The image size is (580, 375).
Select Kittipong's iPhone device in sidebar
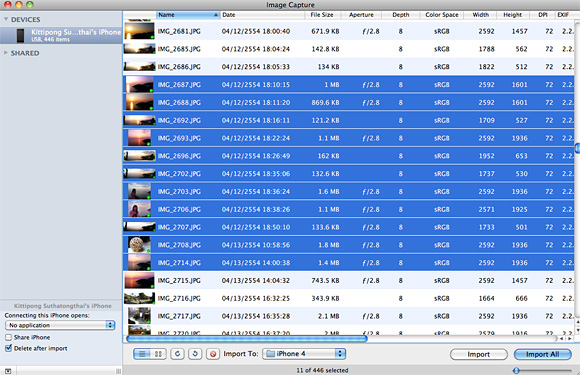coord(61,36)
